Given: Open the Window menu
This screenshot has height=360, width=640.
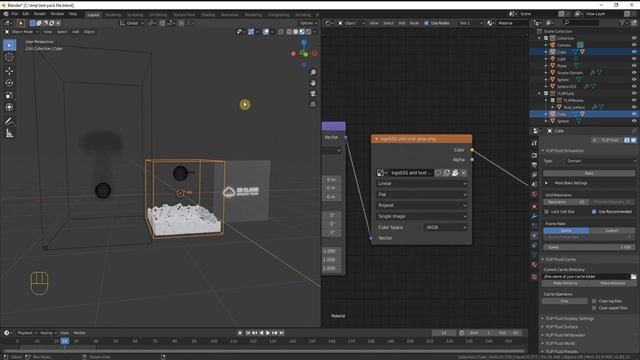Looking at the screenshot, I should (x=57, y=14).
